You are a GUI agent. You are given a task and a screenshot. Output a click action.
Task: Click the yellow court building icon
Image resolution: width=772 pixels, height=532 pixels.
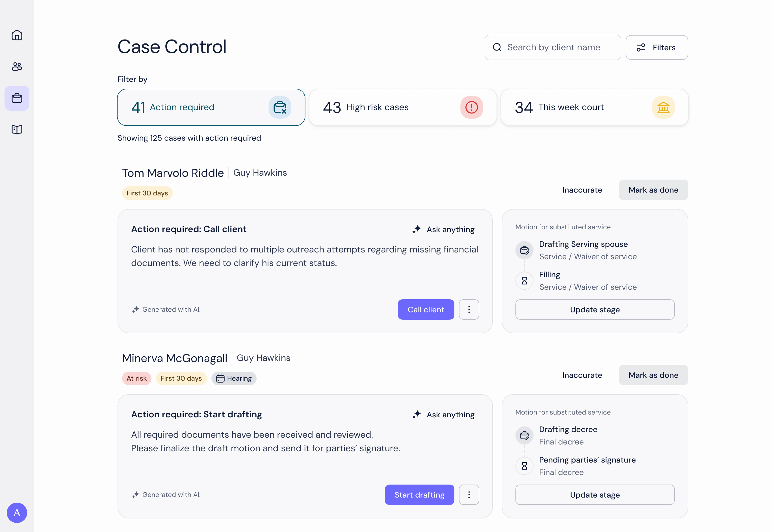pyautogui.click(x=663, y=107)
